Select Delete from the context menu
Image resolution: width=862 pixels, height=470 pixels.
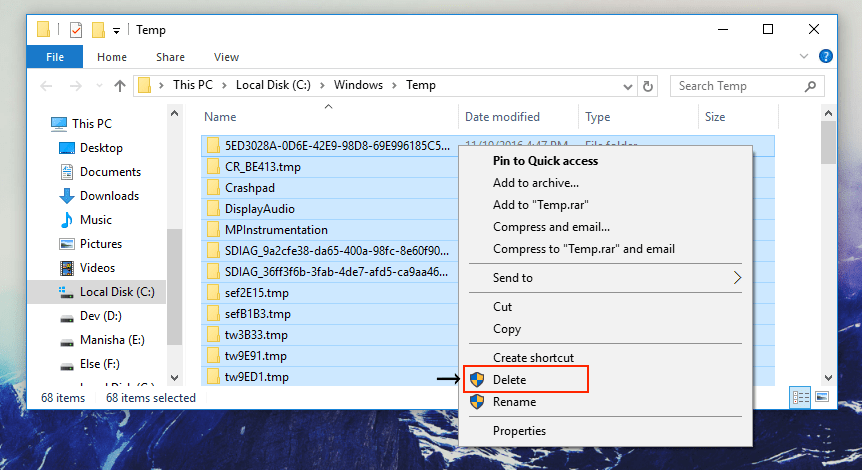(509, 380)
